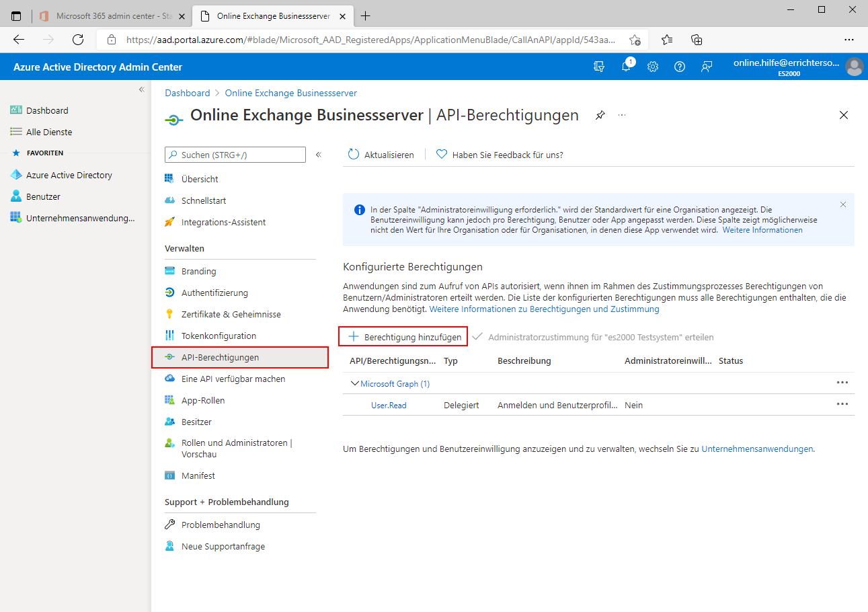Open Authentifizierung menu item
The width and height of the screenshot is (868, 612).
coord(214,293)
